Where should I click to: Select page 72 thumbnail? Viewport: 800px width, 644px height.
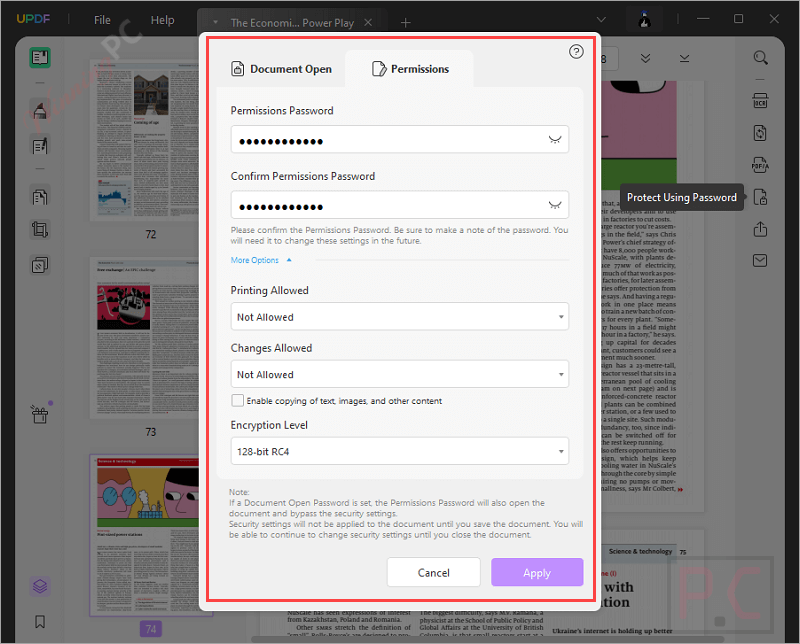pos(144,140)
